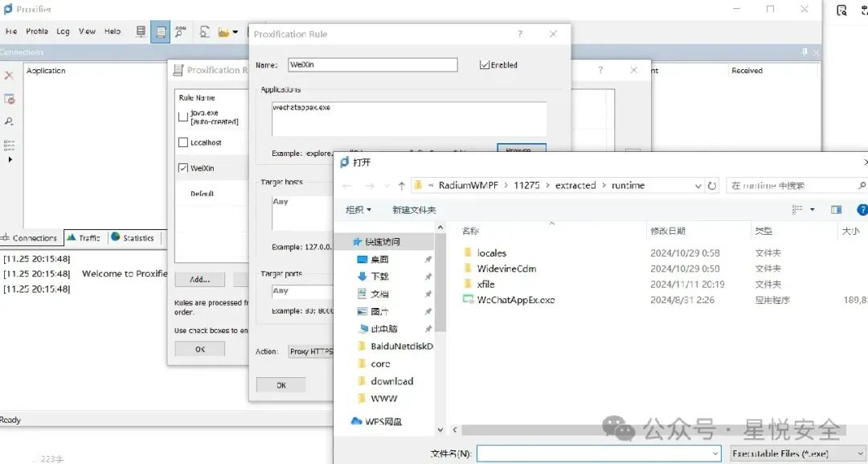Click magnifier find sidebar icon in Connections
This screenshot has height=464, width=868.
9,121
